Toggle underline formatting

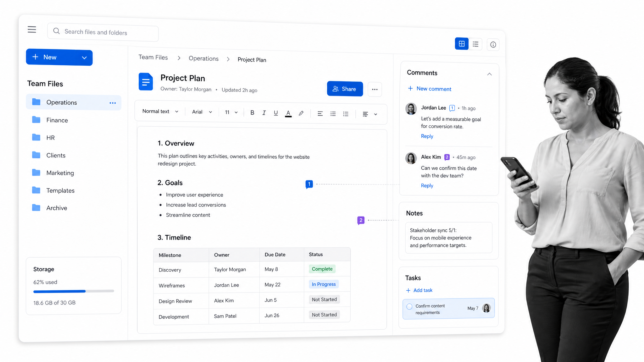point(276,113)
